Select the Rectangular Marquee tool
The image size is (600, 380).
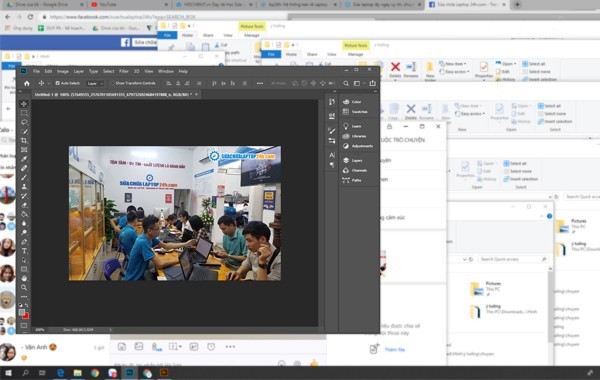(24, 113)
